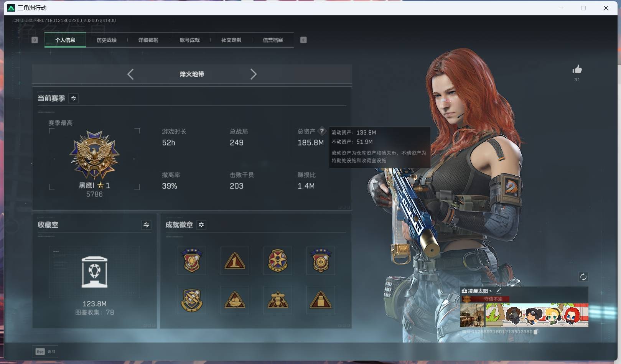This screenshot has width=621, height=364.
Task: Go to next game mode with right arrow
Action: click(253, 74)
